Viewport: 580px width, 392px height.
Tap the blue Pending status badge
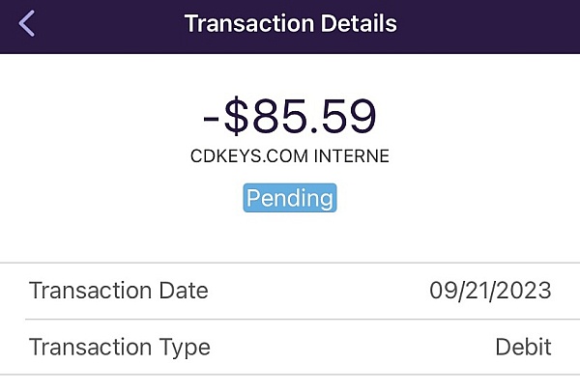coord(290,198)
